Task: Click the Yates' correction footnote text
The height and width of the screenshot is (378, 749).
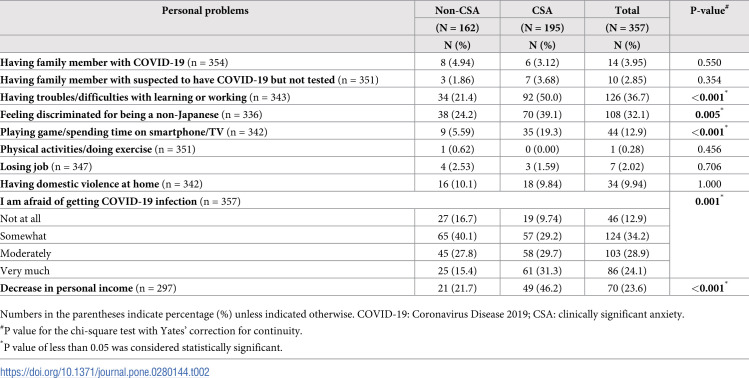Action: (x=151, y=331)
